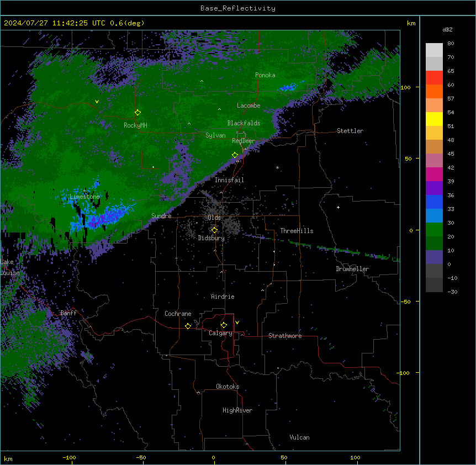This screenshot has height=465, width=476.
Task: Click the RedDeer city label
Action: (x=244, y=141)
